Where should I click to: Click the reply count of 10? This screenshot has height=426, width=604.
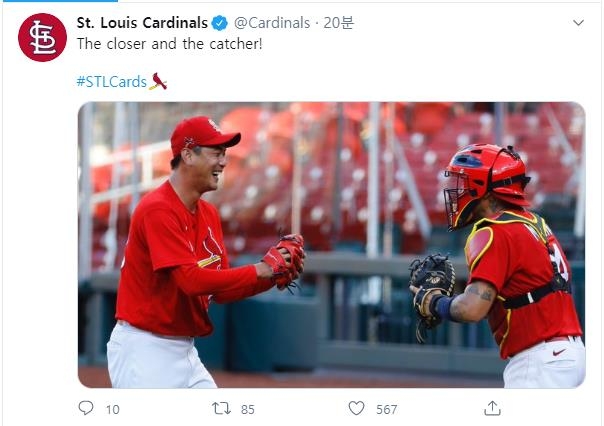(112, 409)
